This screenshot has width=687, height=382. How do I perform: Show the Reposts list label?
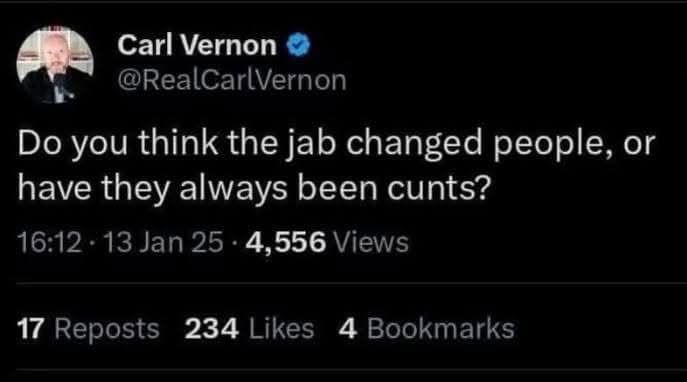(x=107, y=330)
